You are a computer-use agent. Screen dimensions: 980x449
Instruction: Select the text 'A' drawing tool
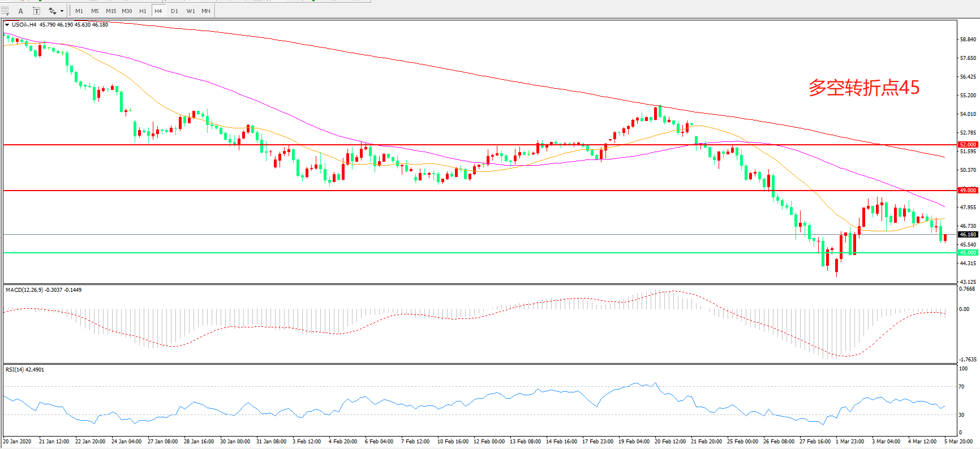pyautogui.click(x=21, y=11)
